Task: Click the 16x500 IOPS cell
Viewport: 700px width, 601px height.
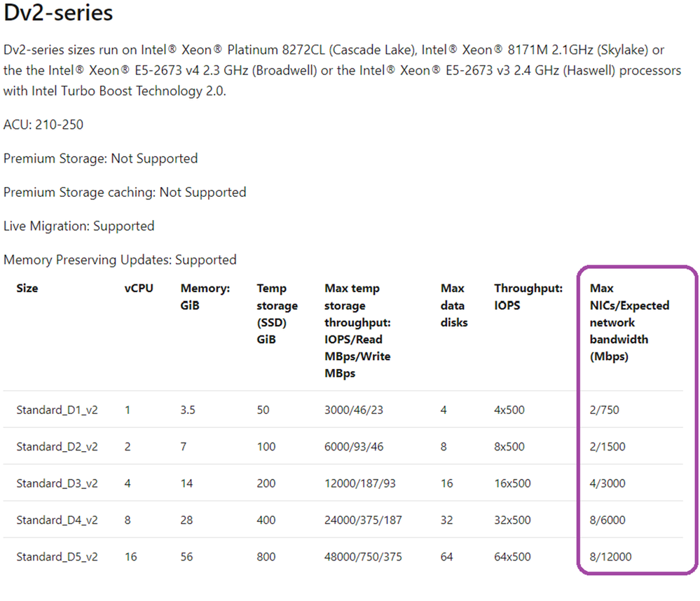Action: click(x=512, y=483)
